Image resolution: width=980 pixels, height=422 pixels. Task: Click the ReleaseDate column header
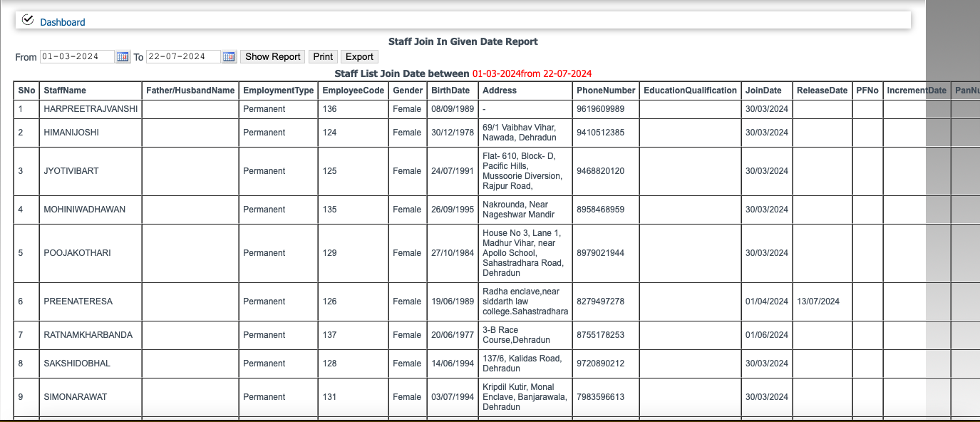click(822, 91)
